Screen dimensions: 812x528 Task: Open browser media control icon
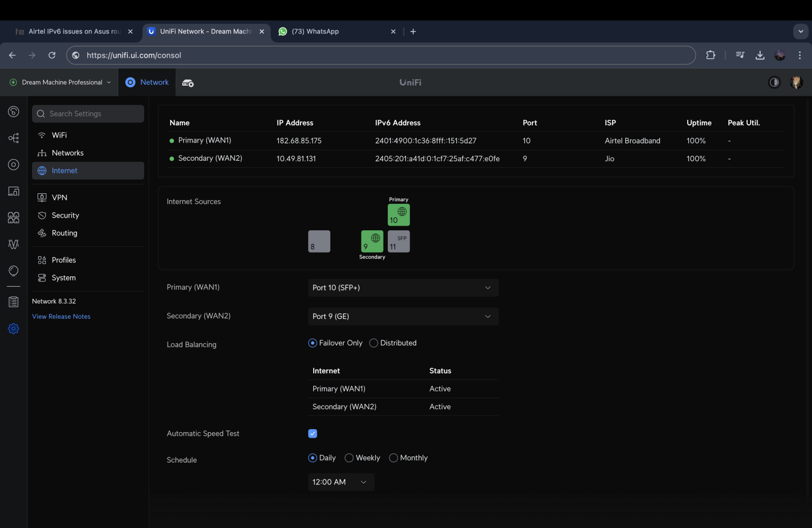click(740, 55)
